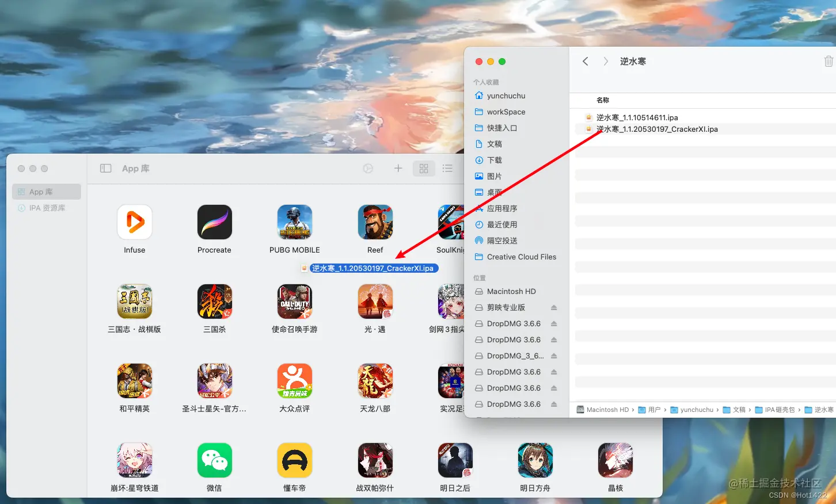Open 三国志·战棋版 app icon
This screenshot has height=504, width=836.
(x=135, y=301)
